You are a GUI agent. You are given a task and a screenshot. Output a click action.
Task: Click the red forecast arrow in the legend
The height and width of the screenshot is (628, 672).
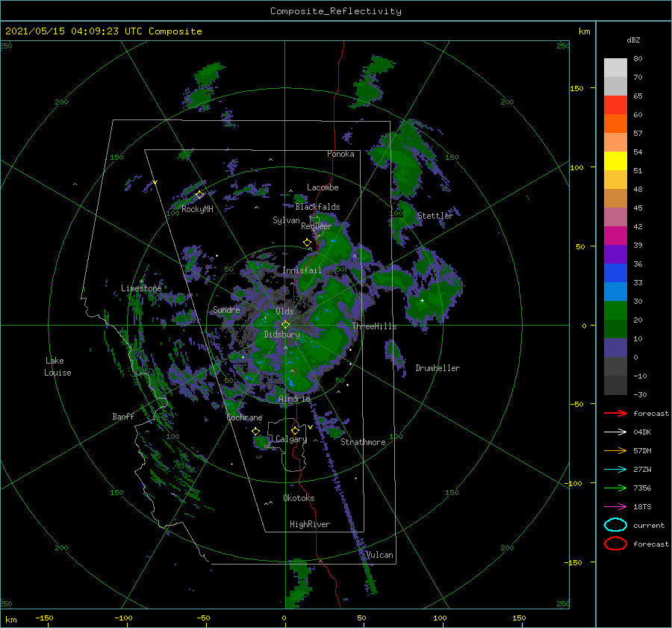point(615,413)
